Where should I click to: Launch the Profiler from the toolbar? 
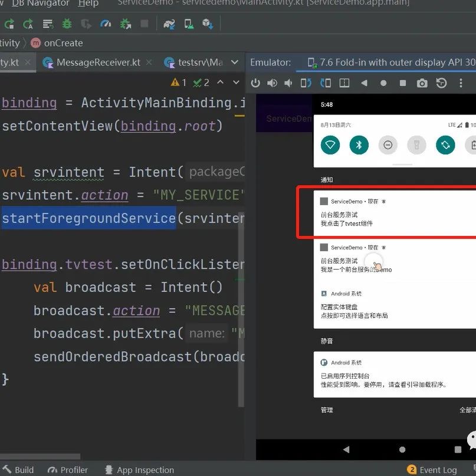105,24
